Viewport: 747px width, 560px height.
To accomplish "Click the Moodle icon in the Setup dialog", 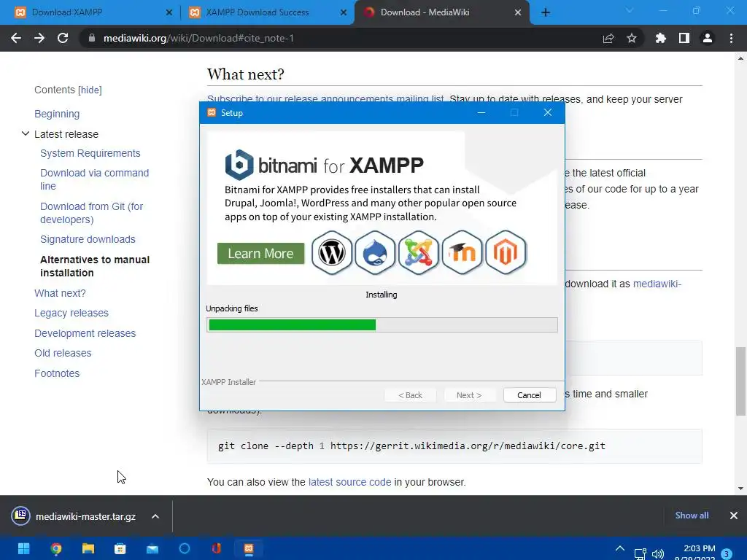I will [x=462, y=253].
